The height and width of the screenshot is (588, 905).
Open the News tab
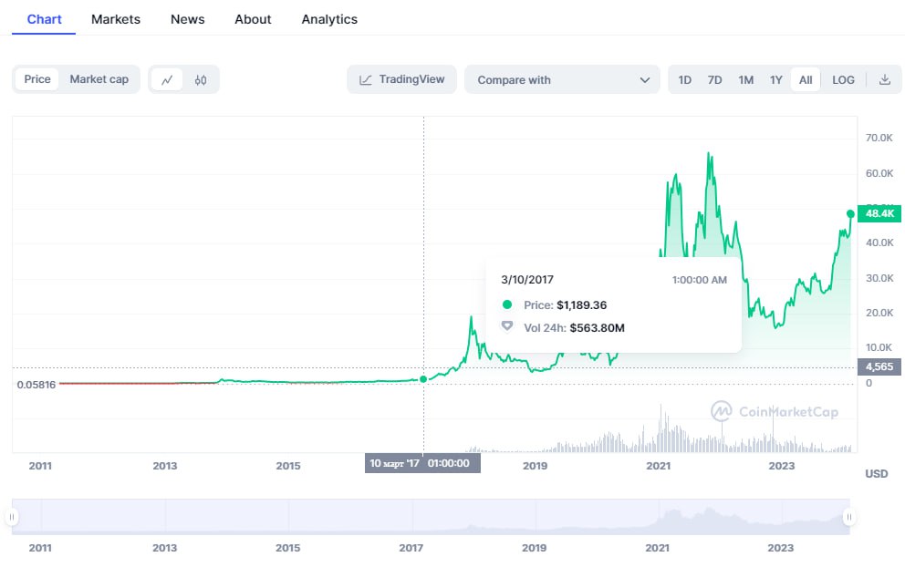(x=188, y=20)
